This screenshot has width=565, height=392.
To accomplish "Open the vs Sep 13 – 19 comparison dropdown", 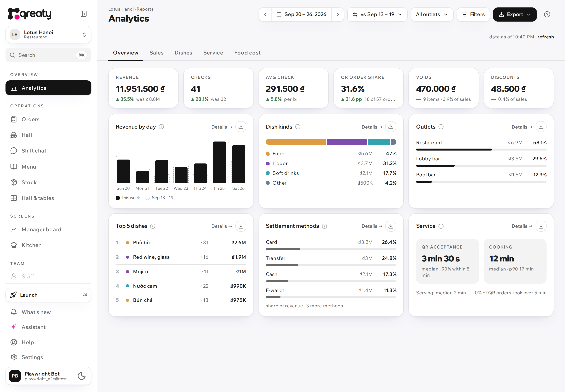I will pyautogui.click(x=377, y=15).
